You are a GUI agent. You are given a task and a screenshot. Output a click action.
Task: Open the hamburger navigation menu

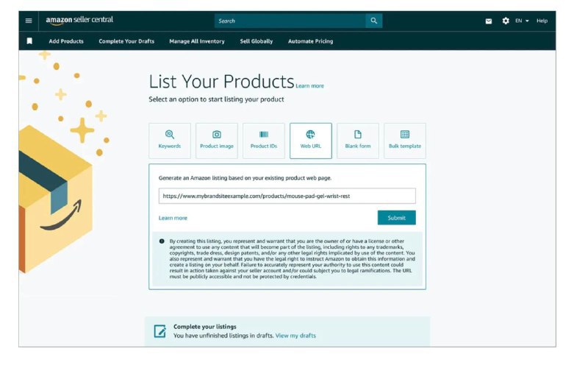pyautogui.click(x=29, y=21)
